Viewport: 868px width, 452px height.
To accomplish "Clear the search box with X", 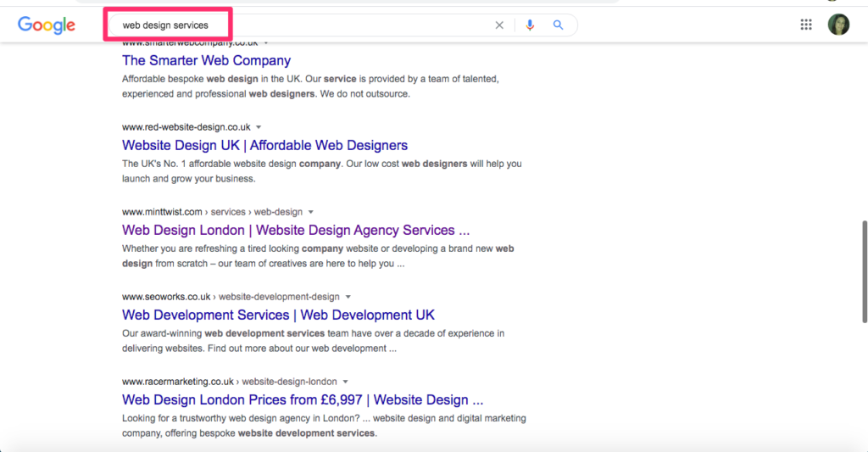I will coord(499,25).
